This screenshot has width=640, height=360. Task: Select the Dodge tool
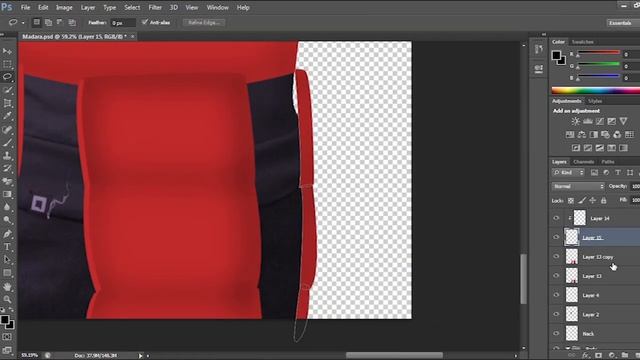tap(7, 220)
